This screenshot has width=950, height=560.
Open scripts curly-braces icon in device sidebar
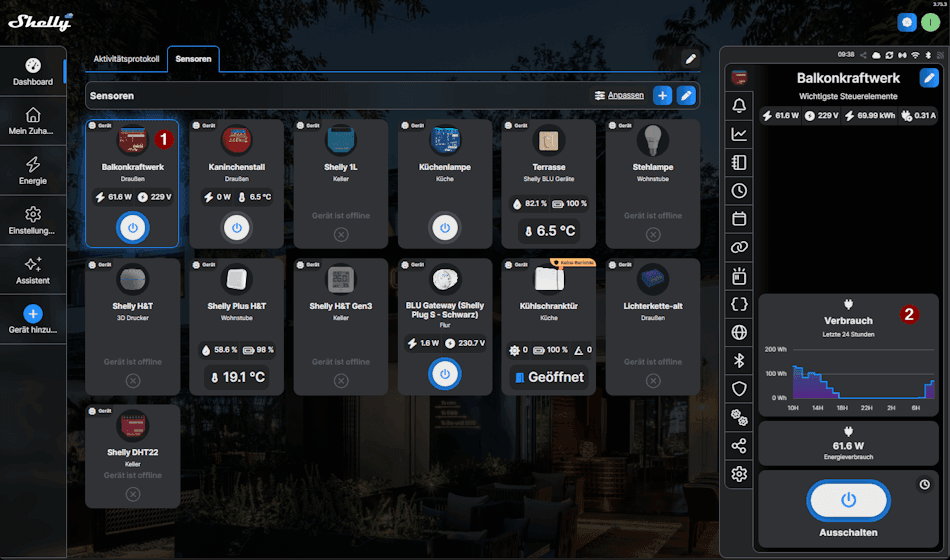coord(739,304)
